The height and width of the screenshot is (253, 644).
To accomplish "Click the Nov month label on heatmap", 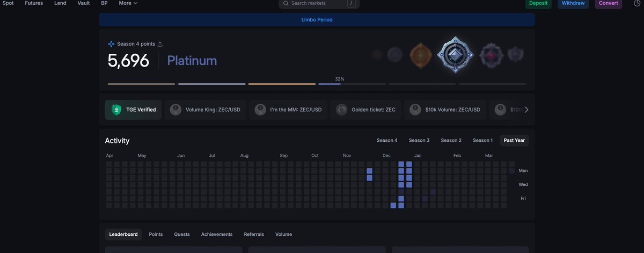I will coord(347,156).
